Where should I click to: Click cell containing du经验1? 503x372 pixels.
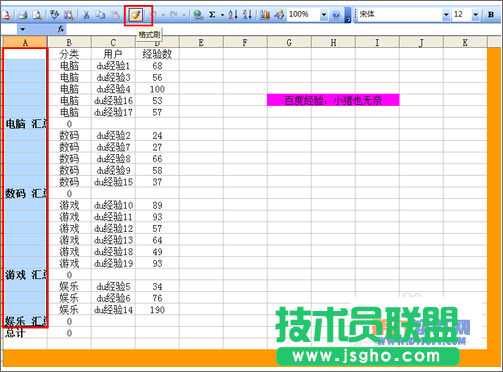point(113,66)
